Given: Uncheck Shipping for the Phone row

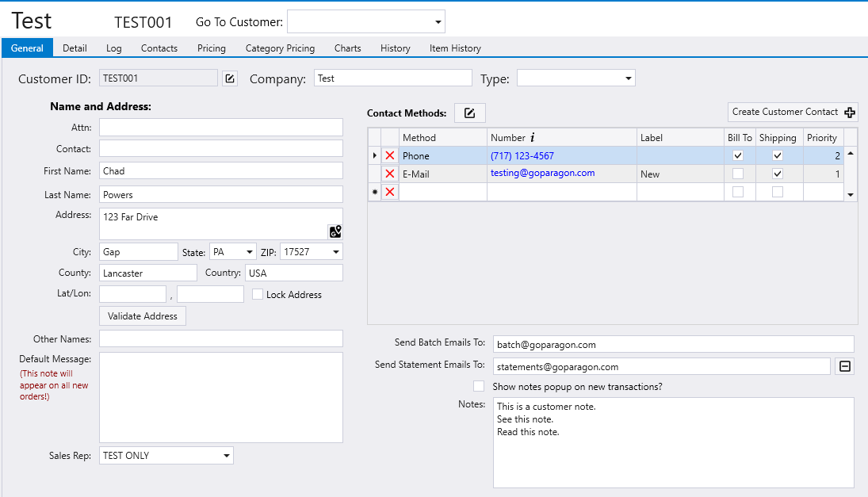Looking at the screenshot, I should pyautogui.click(x=778, y=155).
